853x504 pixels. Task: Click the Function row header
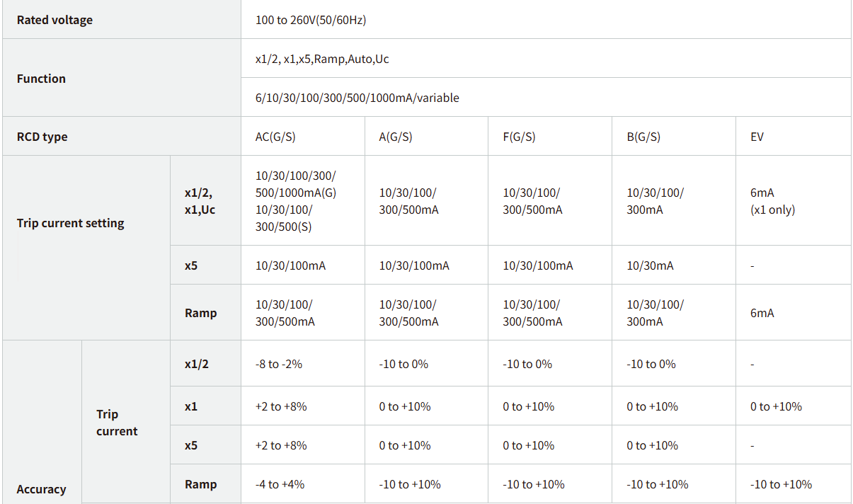point(41,79)
